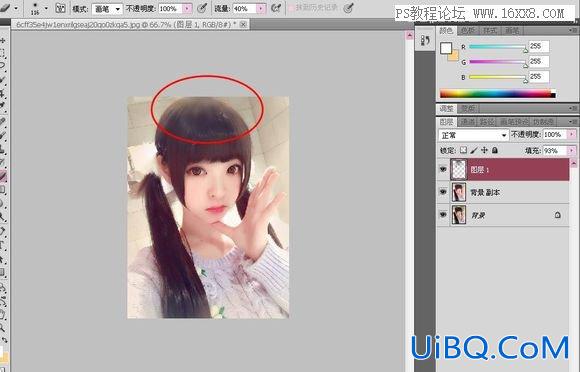Viewport: 580px width, 372px height.
Task: Click the lock icon on 背景 layer
Action: (x=557, y=215)
